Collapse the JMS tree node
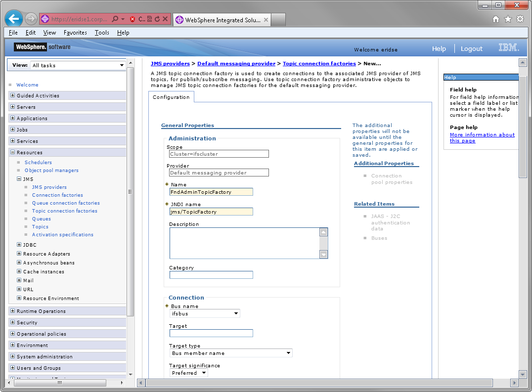Viewport: 532px width, 392px height. [x=19, y=179]
